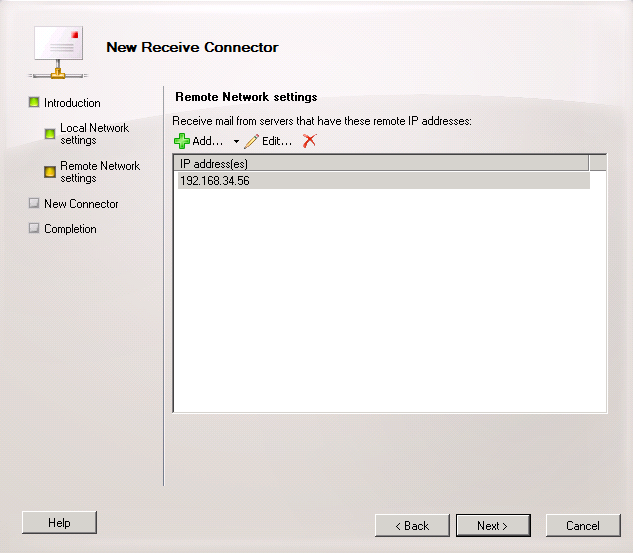The width and height of the screenshot is (633, 553).
Task: Click the green Introduction status square
Action: click(34, 102)
